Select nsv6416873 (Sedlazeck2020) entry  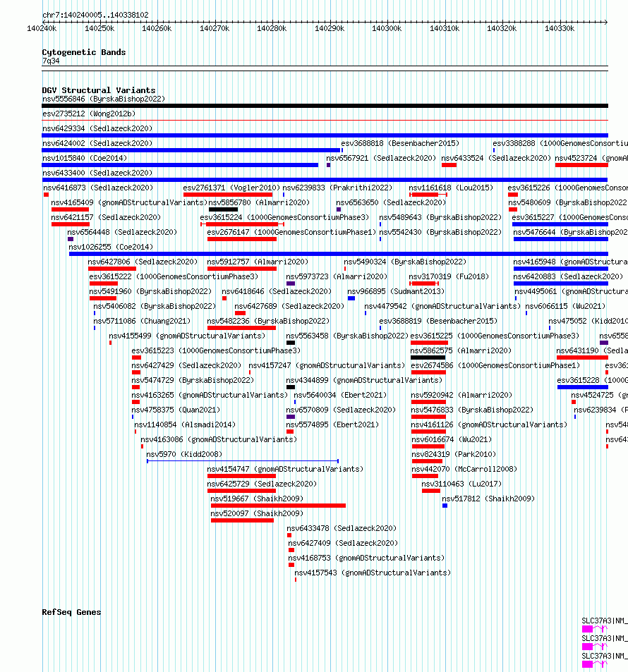tap(98, 188)
